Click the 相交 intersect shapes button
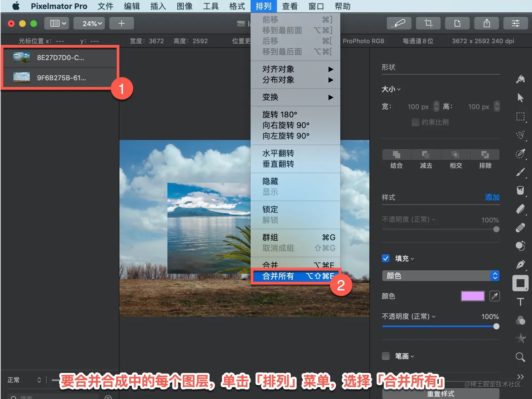The height and width of the screenshot is (399, 532). pyautogui.click(x=456, y=155)
